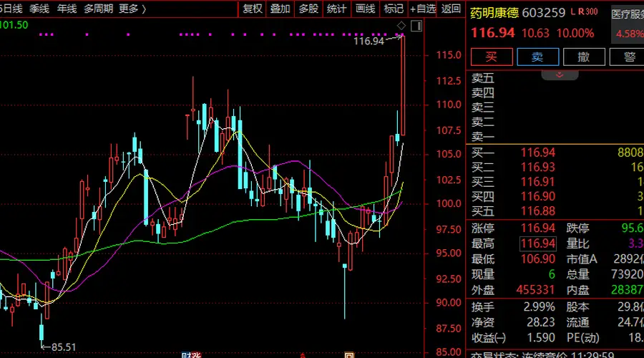Image resolution: width=644 pixels, height=358 pixels.
Task: Toggle the side panel layout icon
Action: click(x=416, y=26)
